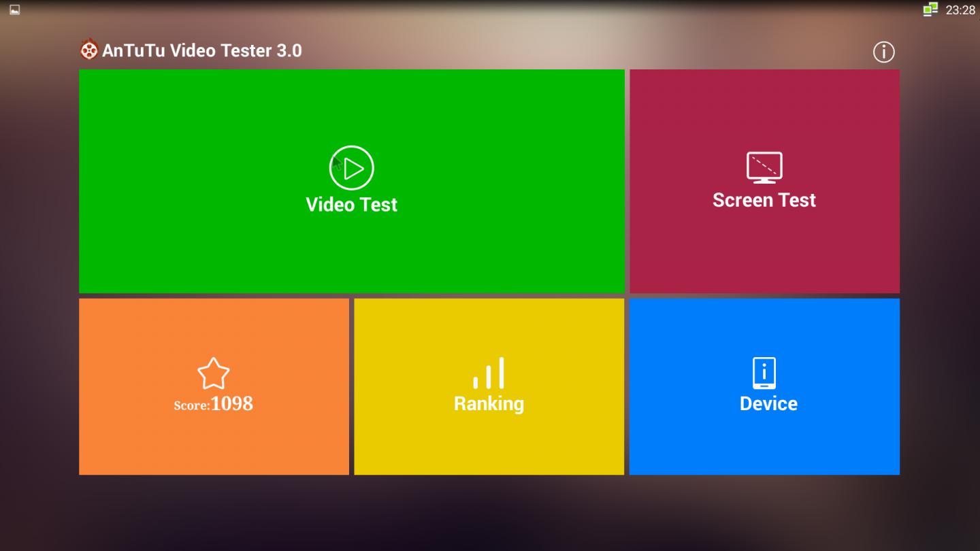Click the network connection icon in status bar
Screen dimensions: 980x551
coord(930,10)
